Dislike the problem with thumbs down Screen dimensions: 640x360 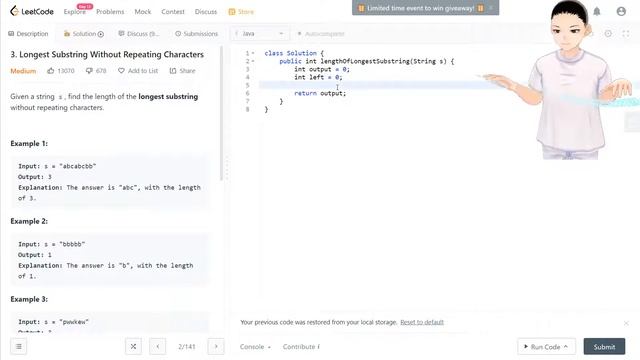[96, 71]
